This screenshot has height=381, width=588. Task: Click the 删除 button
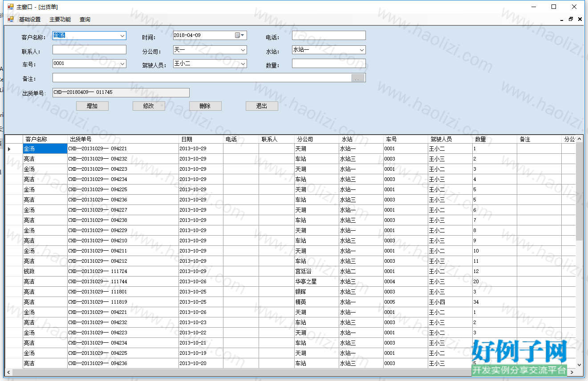[205, 106]
